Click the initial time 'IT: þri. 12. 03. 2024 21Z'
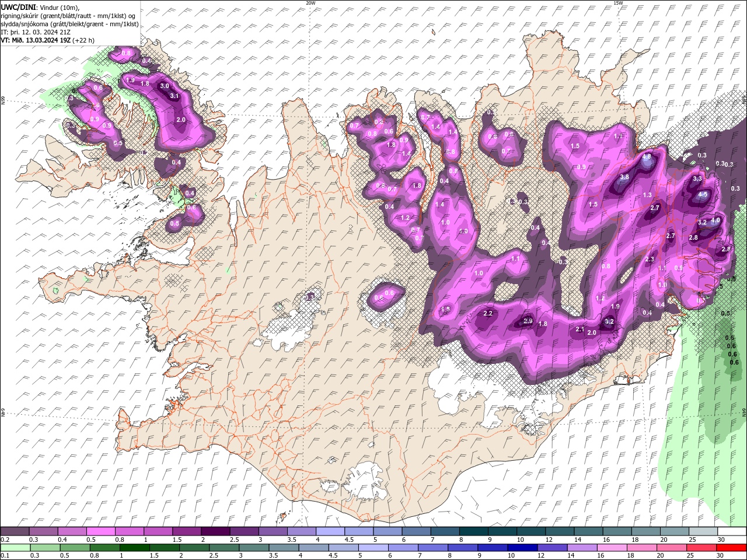747x560 pixels. (37, 32)
